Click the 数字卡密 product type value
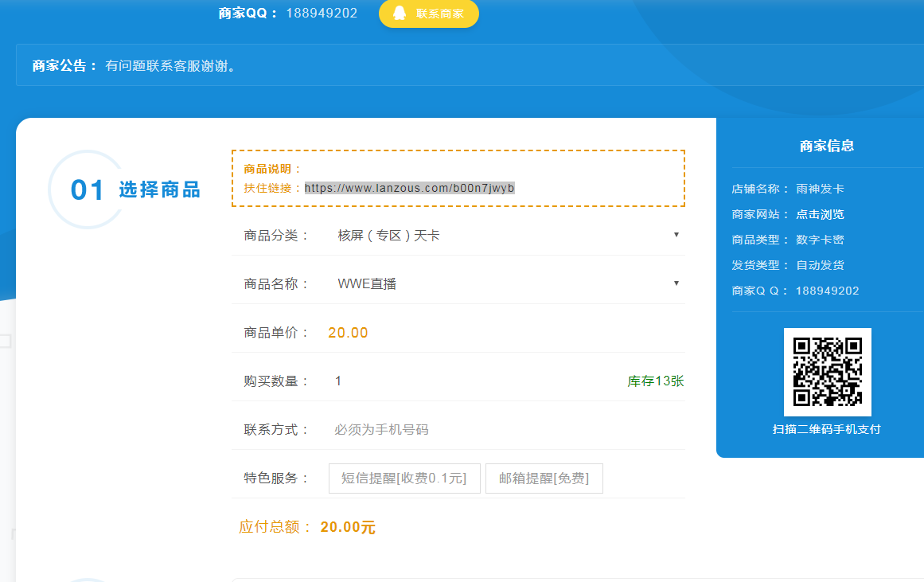 point(820,240)
